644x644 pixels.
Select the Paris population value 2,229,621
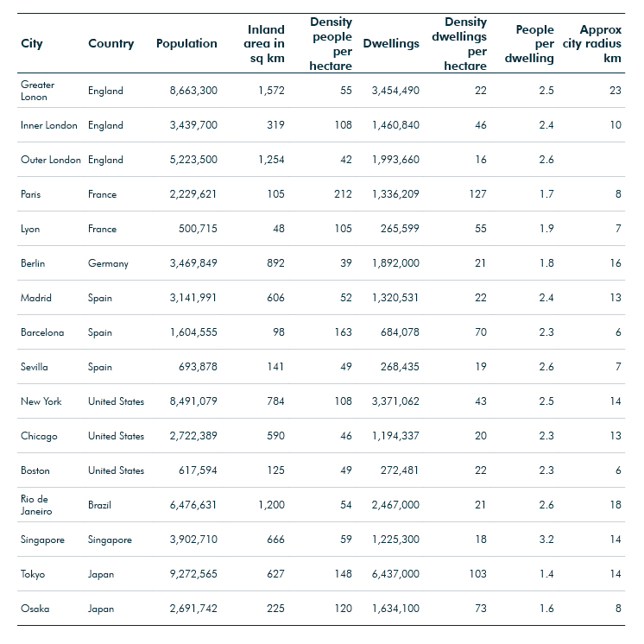click(193, 194)
